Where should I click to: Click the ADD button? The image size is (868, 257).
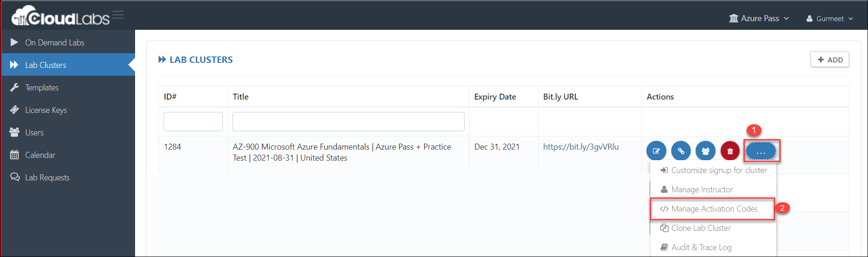(x=830, y=60)
